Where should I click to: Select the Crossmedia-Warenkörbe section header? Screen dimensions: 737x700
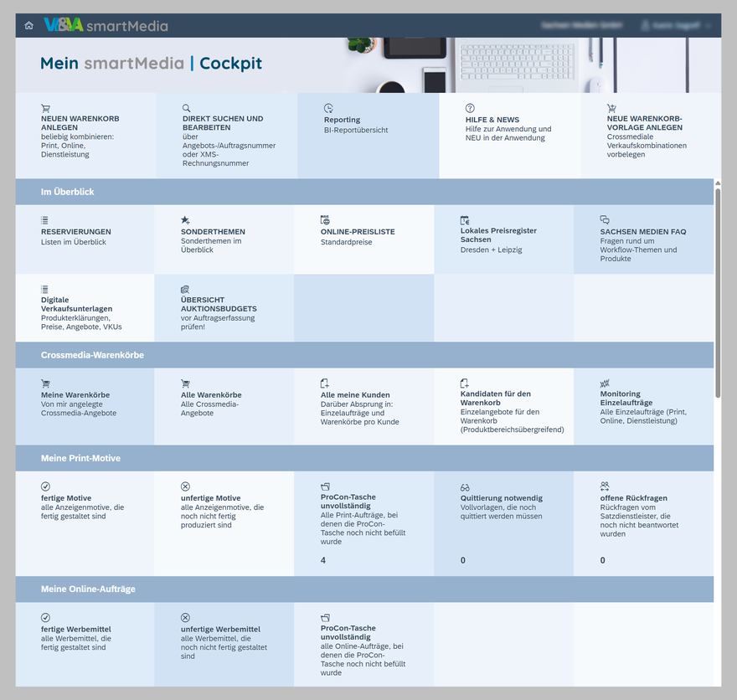click(365, 355)
